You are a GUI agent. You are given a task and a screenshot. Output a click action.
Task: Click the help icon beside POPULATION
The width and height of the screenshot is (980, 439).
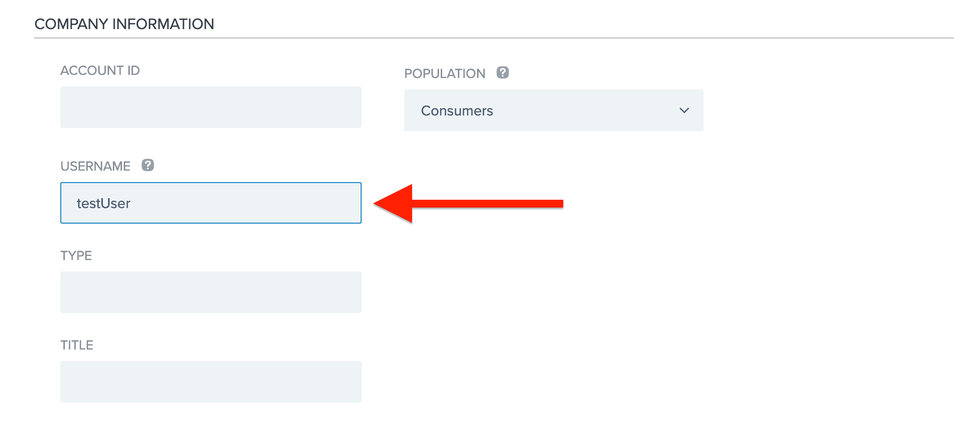(502, 72)
